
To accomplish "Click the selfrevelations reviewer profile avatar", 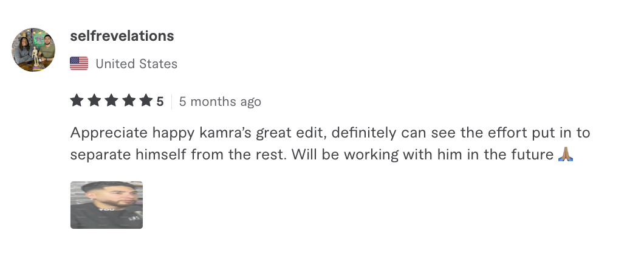I will point(33,49).
